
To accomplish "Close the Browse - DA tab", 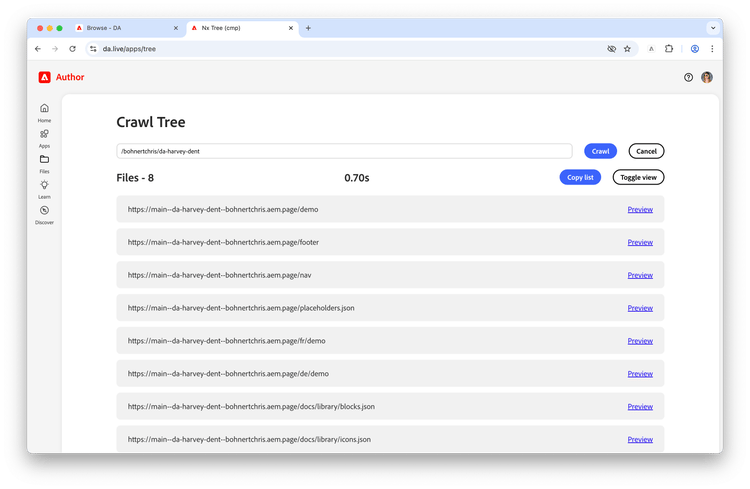I will pyautogui.click(x=176, y=28).
